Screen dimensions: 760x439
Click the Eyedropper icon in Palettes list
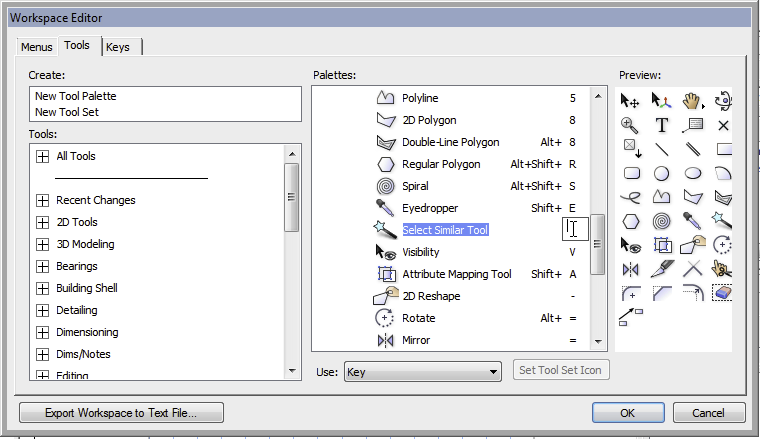point(386,208)
